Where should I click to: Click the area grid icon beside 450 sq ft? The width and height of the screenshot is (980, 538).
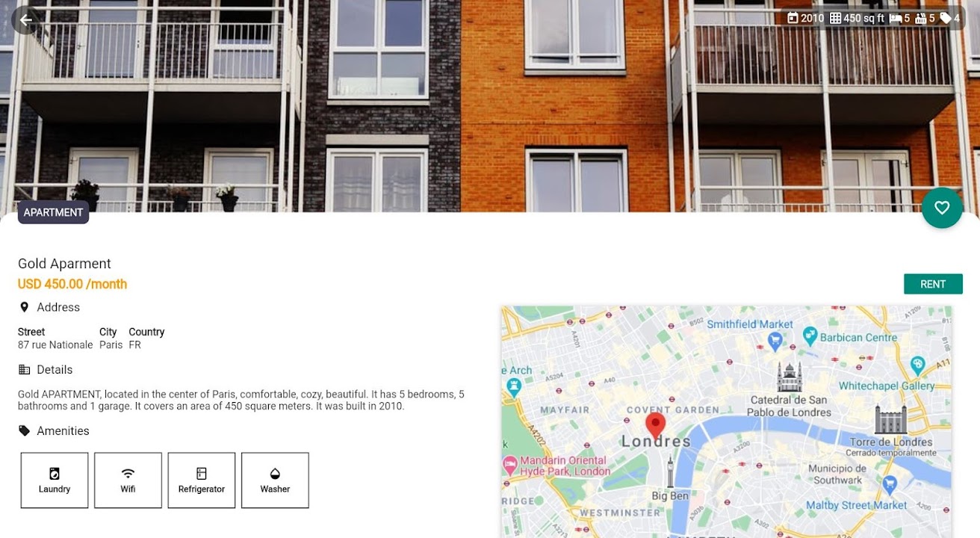point(836,18)
